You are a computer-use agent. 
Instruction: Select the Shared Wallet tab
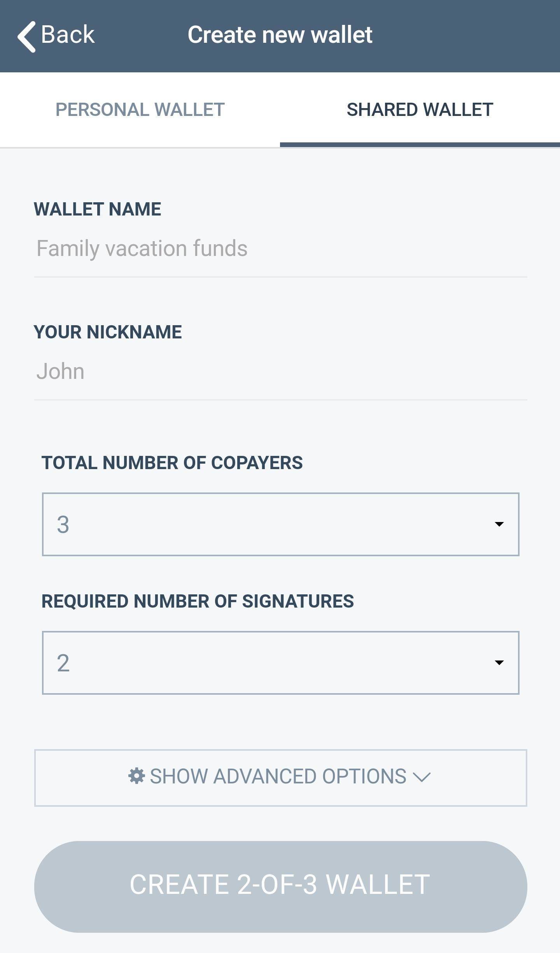coord(420,110)
